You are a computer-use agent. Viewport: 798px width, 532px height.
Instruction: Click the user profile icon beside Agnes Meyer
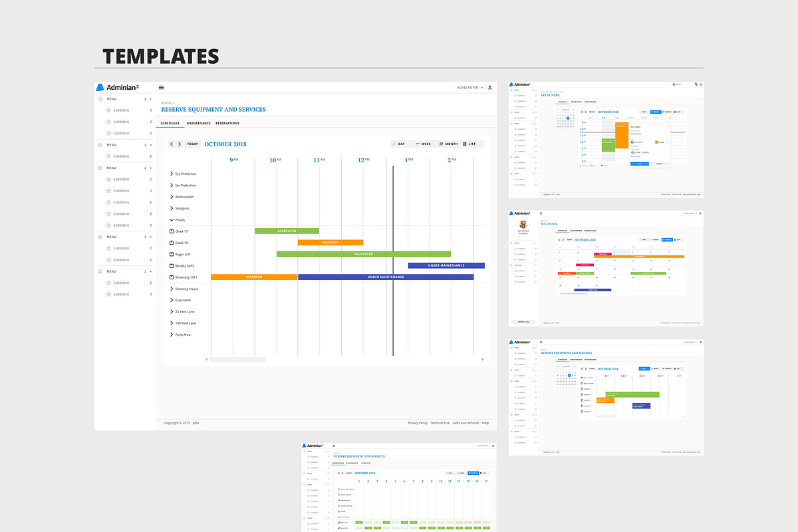point(489,88)
